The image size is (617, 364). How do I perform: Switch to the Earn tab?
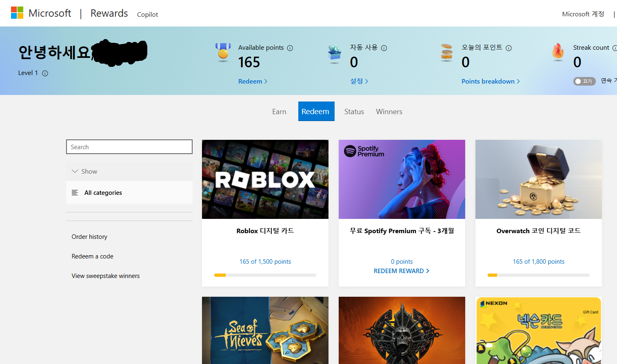(x=279, y=112)
